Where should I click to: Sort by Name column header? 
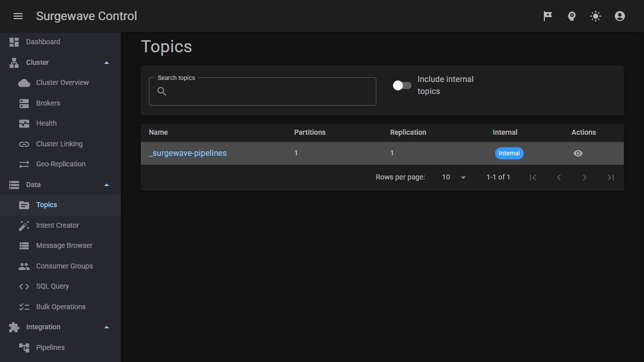point(158,133)
